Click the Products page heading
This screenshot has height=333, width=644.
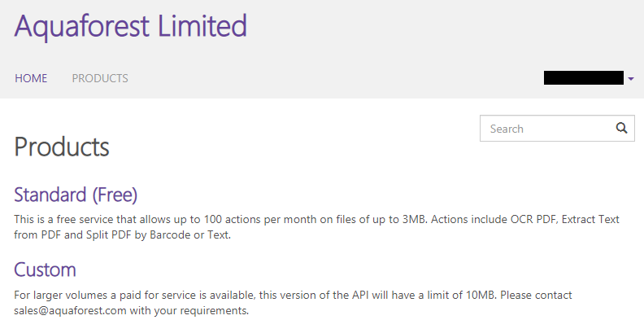point(62,147)
